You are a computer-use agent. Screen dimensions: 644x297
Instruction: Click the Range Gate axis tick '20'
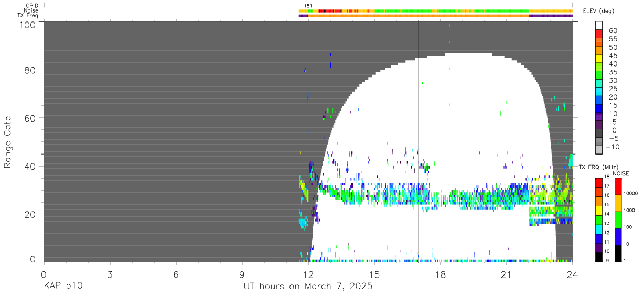pos(29,214)
